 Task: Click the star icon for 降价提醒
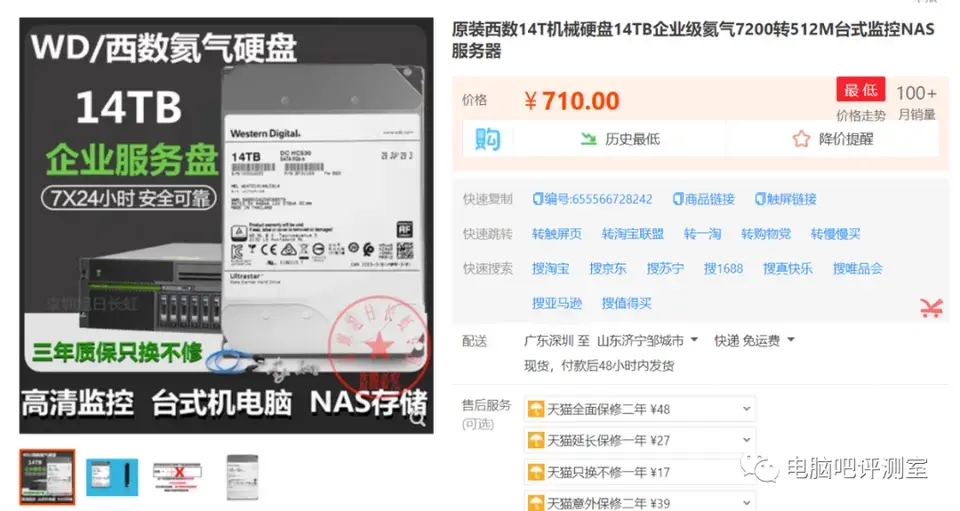[801, 139]
